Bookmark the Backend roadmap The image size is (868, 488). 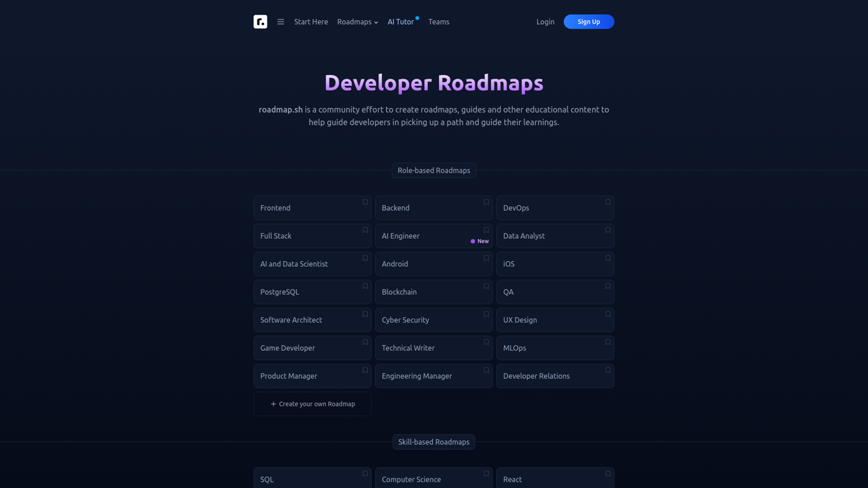487,202
